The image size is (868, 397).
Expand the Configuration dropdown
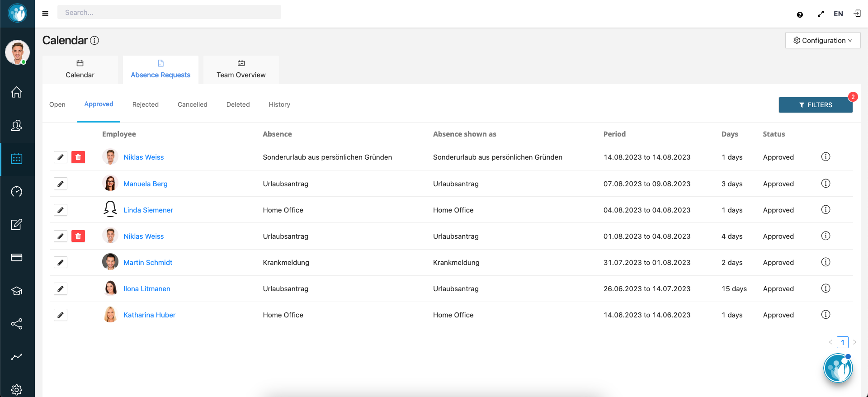coord(822,40)
